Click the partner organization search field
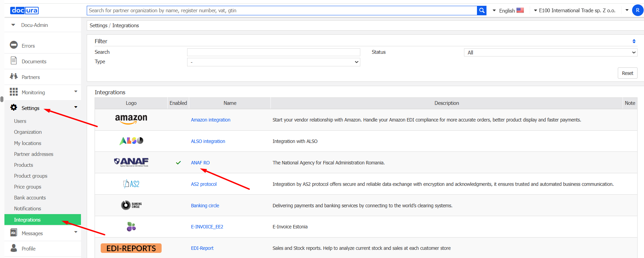644x258 pixels. pos(282,11)
